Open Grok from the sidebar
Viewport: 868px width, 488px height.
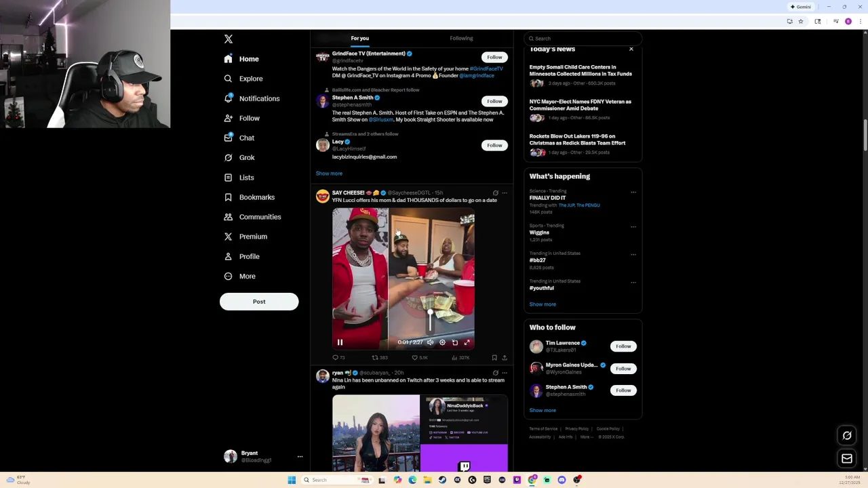coord(239,157)
